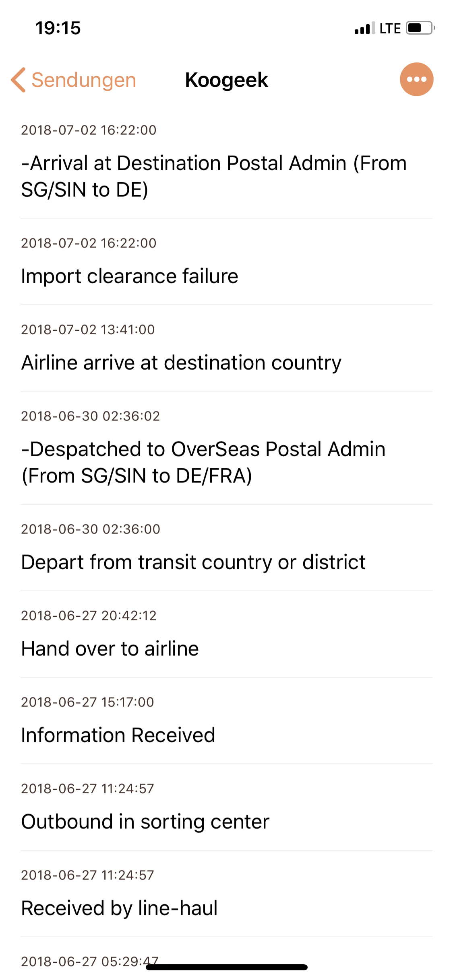Select the Outbound in sorting center entry
The height and width of the screenshot is (980, 453).
coord(145,822)
